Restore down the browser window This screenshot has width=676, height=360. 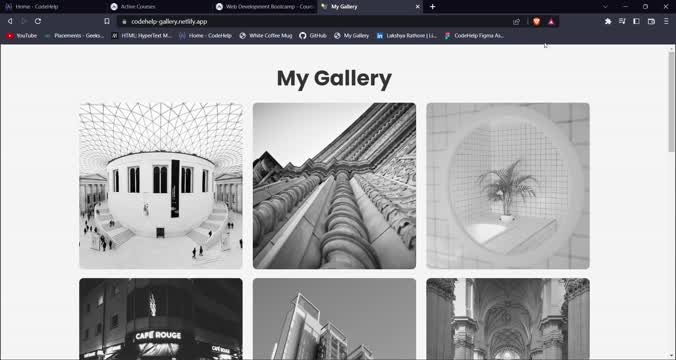coord(645,6)
